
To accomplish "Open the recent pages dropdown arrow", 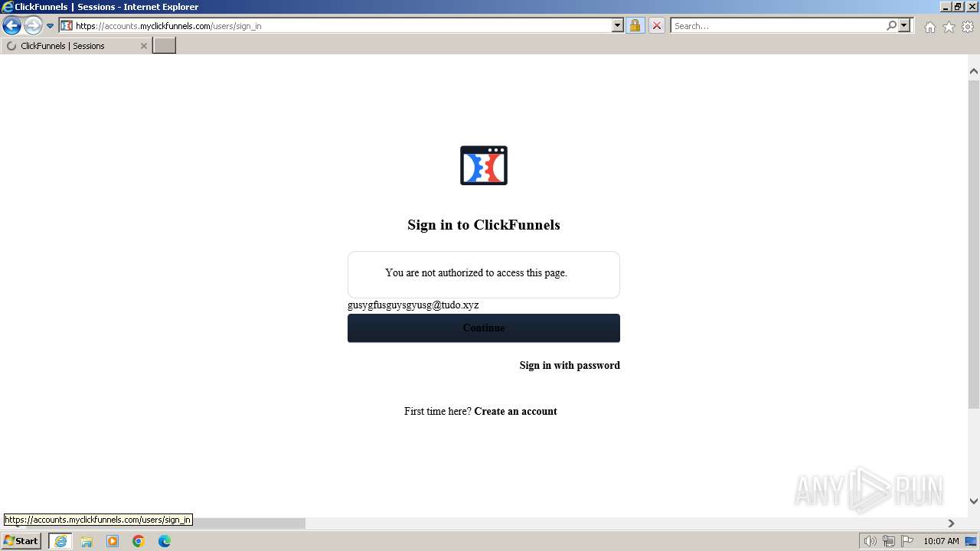I will pyautogui.click(x=51, y=26).
